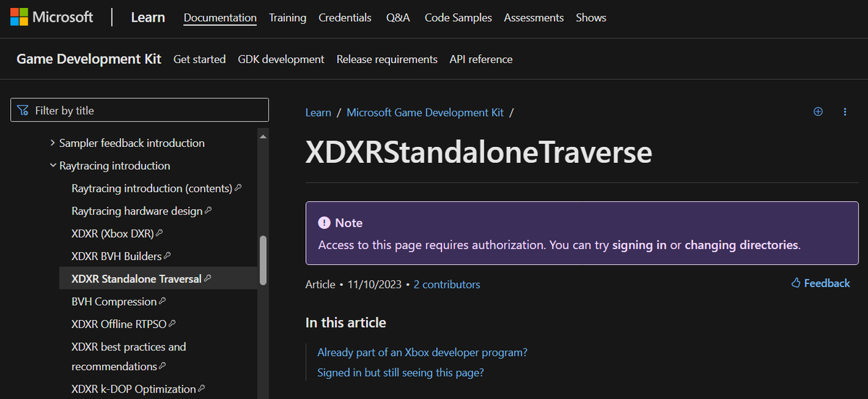The image size is (868, 399).
Task: Open Release requirements navigation item
Action: (387, 59)
